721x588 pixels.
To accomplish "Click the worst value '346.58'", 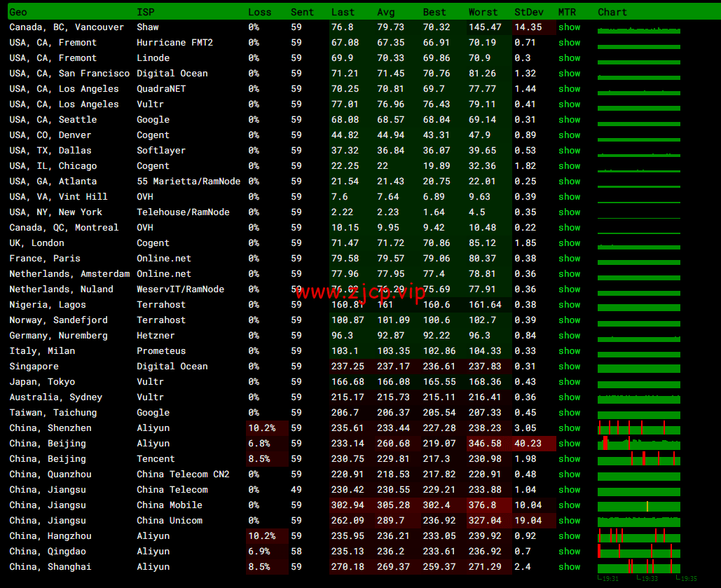I will click(485, 444).
